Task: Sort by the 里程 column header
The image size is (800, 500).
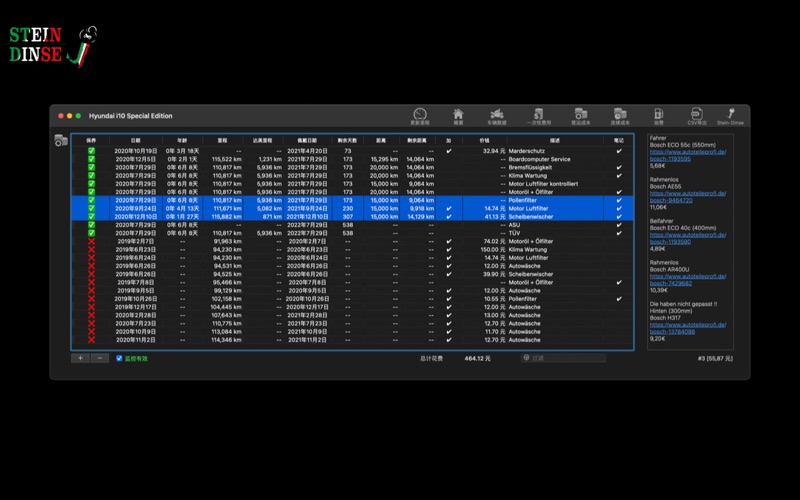Action: click(222, 140)
